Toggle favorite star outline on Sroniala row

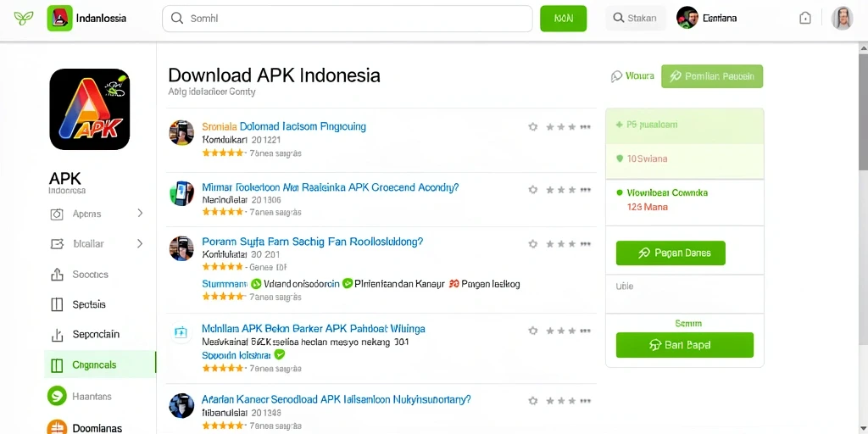(532, 127)
